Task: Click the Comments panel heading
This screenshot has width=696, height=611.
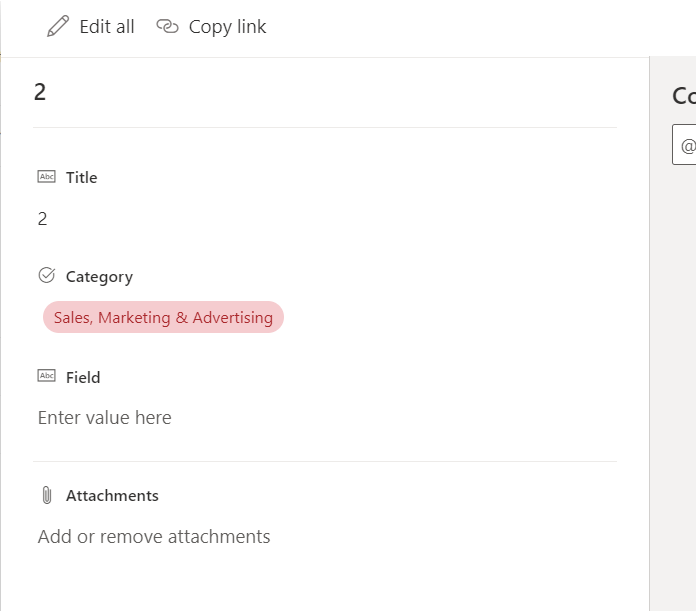Action: [684, 96]
